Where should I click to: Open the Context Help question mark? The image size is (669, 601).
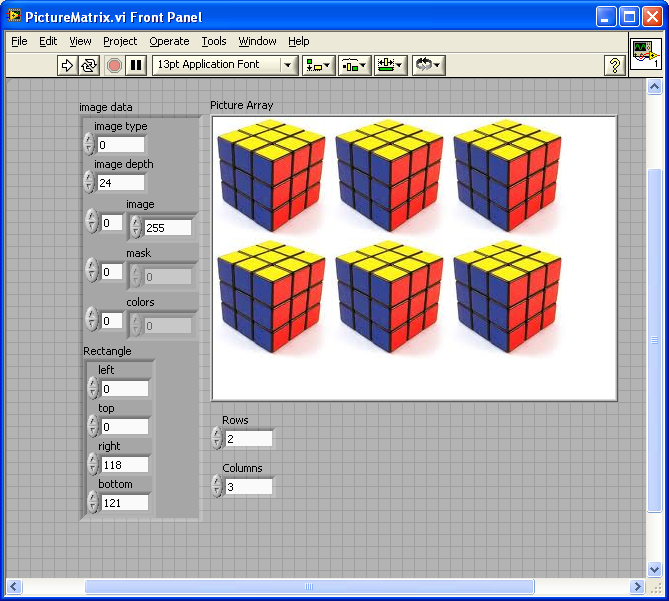pos(616,65)
